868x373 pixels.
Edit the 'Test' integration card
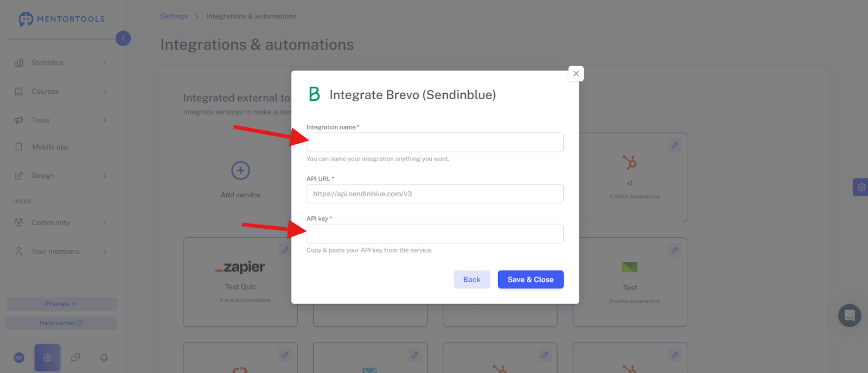click(x=674, y=250)
